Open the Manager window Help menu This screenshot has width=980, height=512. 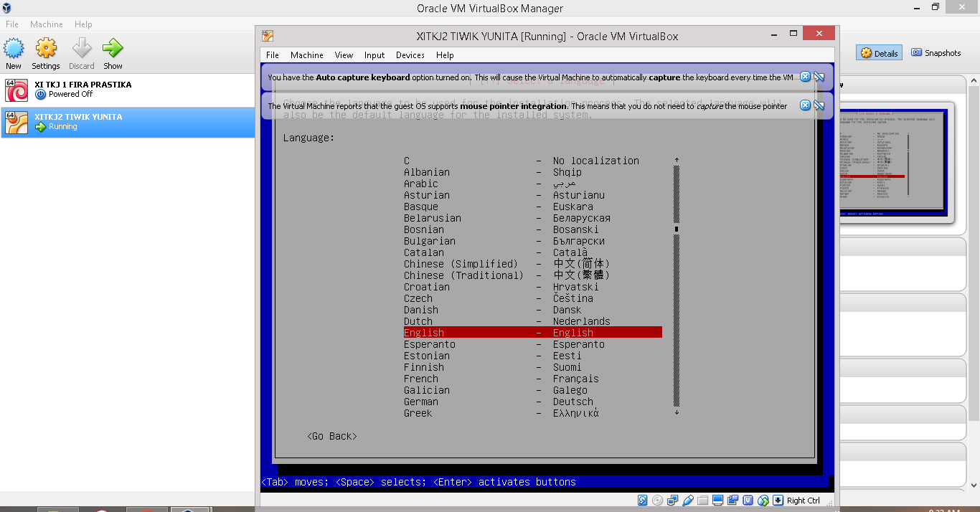[83, 24]
